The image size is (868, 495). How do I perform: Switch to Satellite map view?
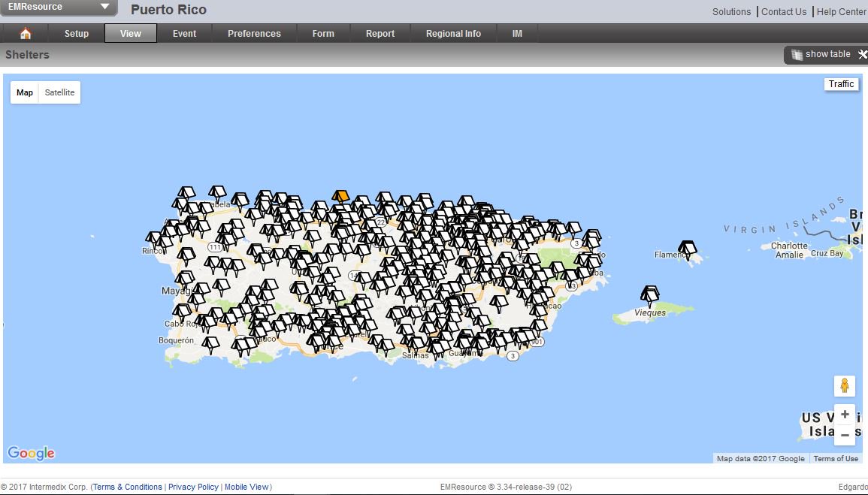(x=59, y=92)
